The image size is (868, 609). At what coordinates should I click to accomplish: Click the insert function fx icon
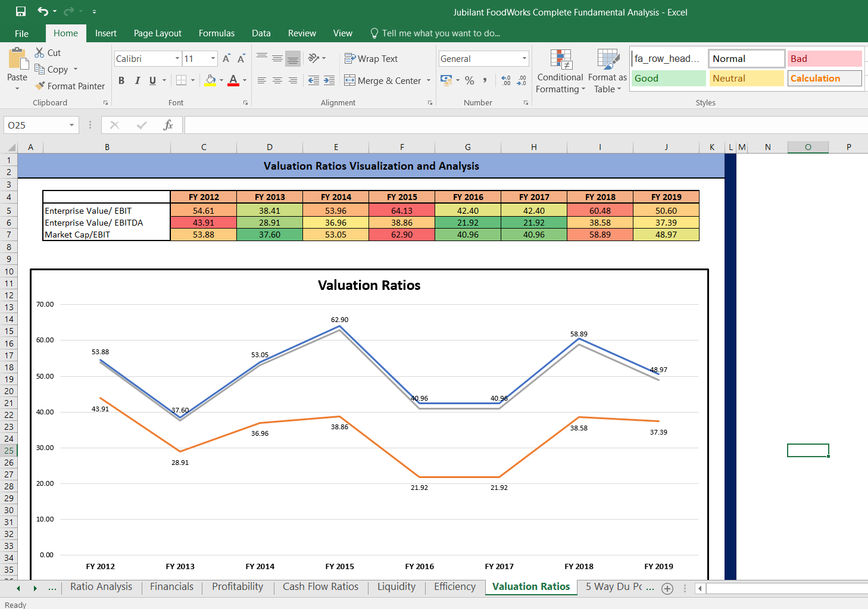168,125
